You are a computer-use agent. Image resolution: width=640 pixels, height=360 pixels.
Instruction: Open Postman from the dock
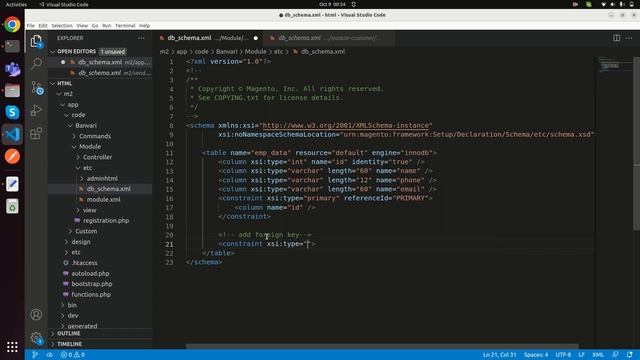12,156
